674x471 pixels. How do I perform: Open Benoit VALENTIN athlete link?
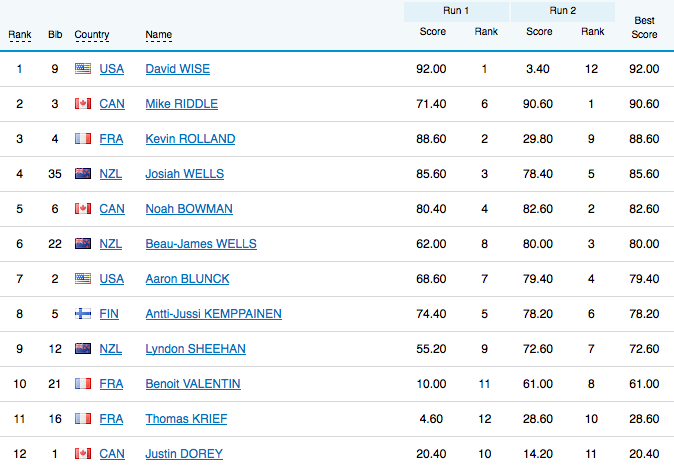point(192,384)
